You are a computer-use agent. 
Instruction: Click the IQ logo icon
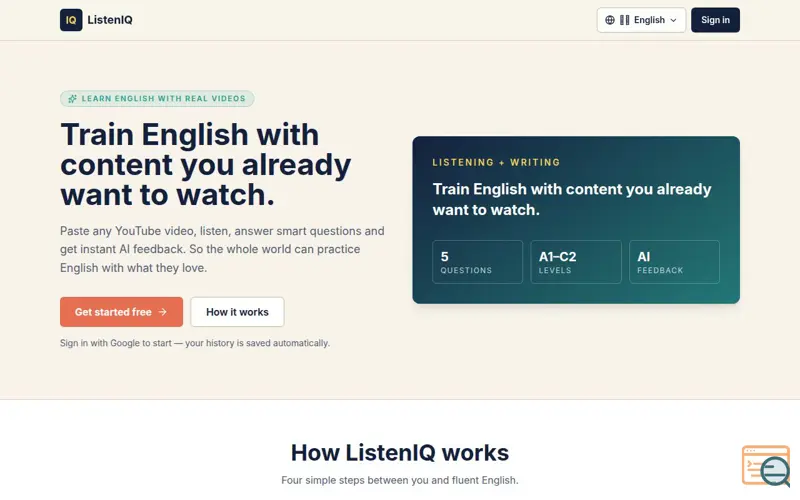click(71, 20)
